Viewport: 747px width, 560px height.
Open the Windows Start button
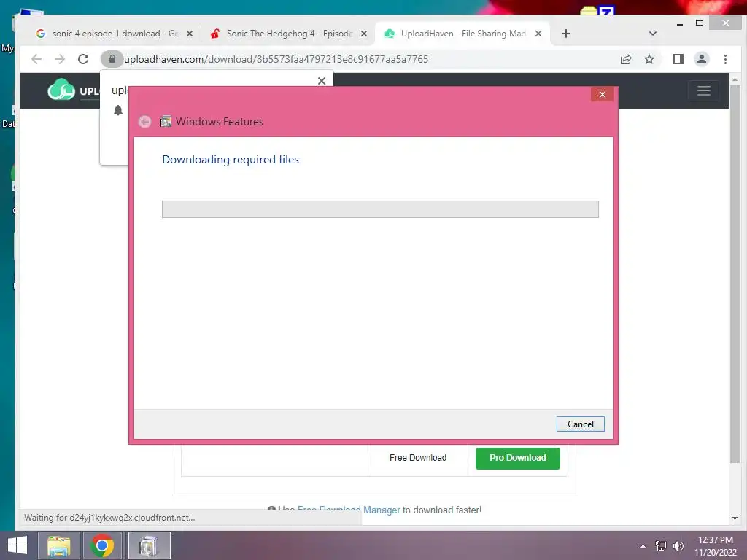pyautogui.click(x=18, y=545)
